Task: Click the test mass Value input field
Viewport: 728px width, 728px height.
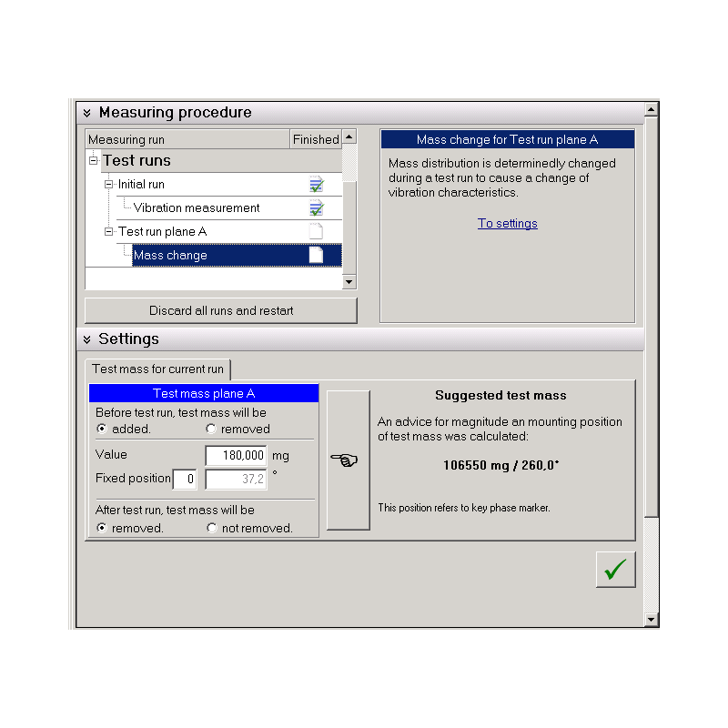Action: pos(236,455)
